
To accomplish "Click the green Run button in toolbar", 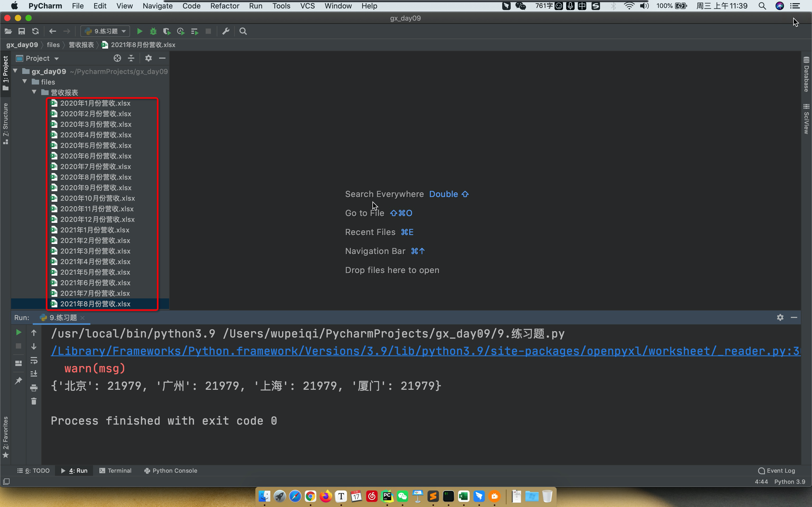I will [140, 31].
